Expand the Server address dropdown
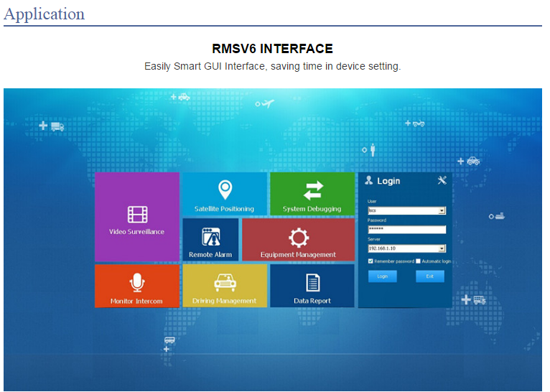This screenshot has height=392, width=550. click(442, 248)
